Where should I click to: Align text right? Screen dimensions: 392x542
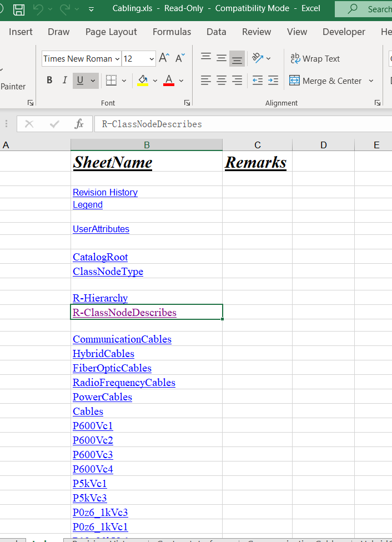[x=237, y=81]
